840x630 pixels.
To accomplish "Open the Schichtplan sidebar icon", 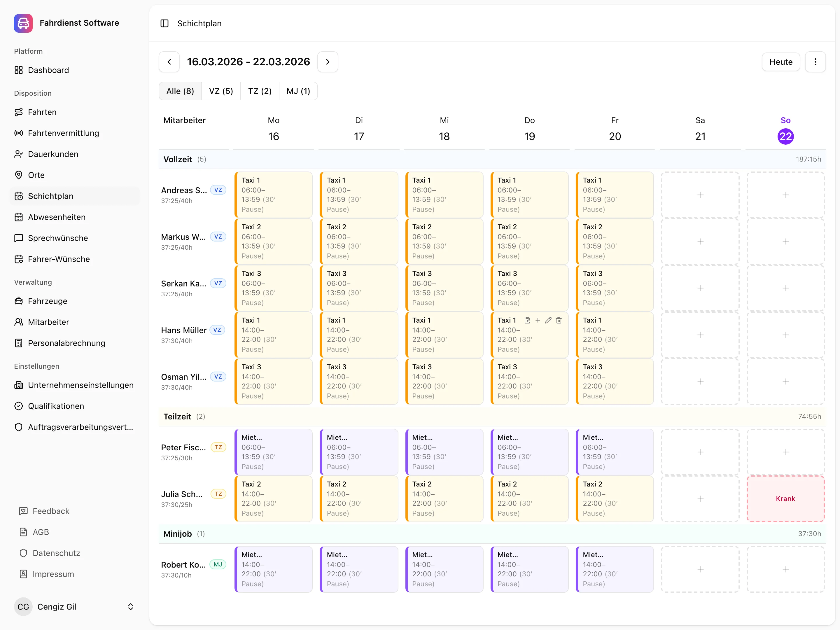I will click(19, 196).
